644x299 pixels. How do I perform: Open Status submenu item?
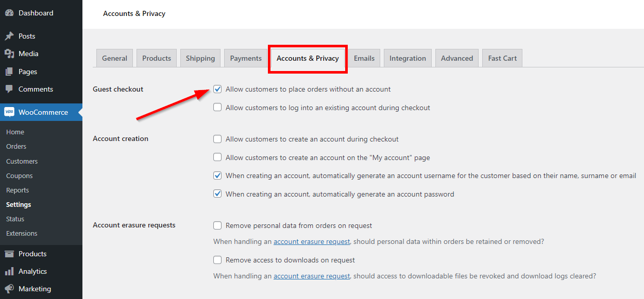(15, 219)
